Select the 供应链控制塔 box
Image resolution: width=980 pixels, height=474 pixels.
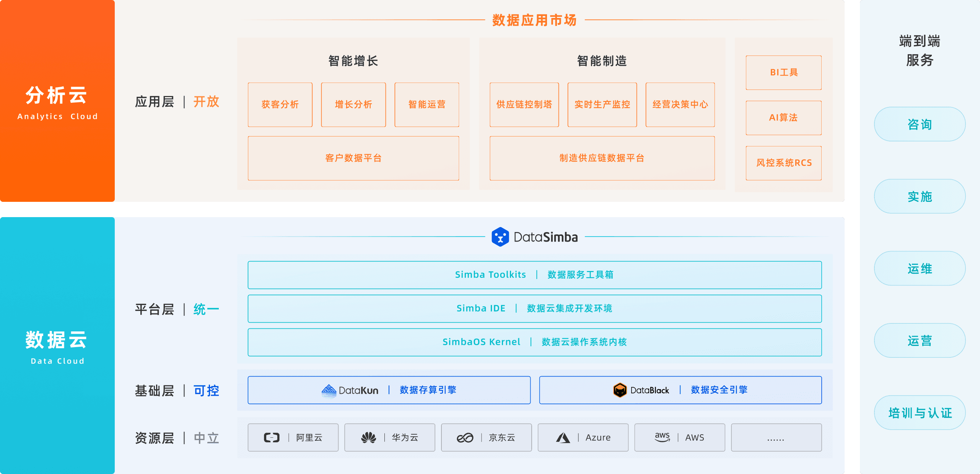pyautogui.click(x=524, y=105)
